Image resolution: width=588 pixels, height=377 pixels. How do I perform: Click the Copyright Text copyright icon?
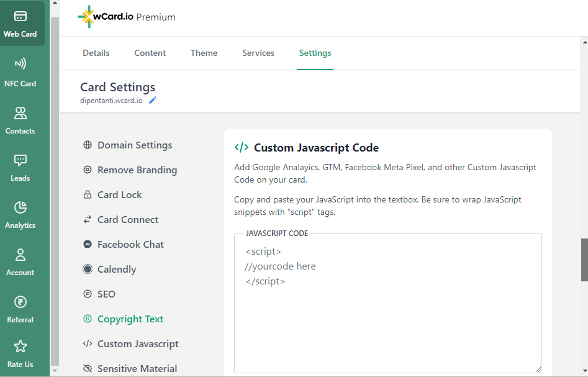pyautogui.click(x=88, y=319)
